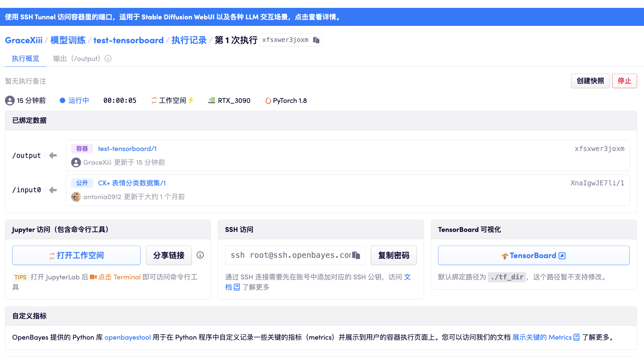Click the 复制密码 button
The image size is (644, 357).
tap(393, 255)
